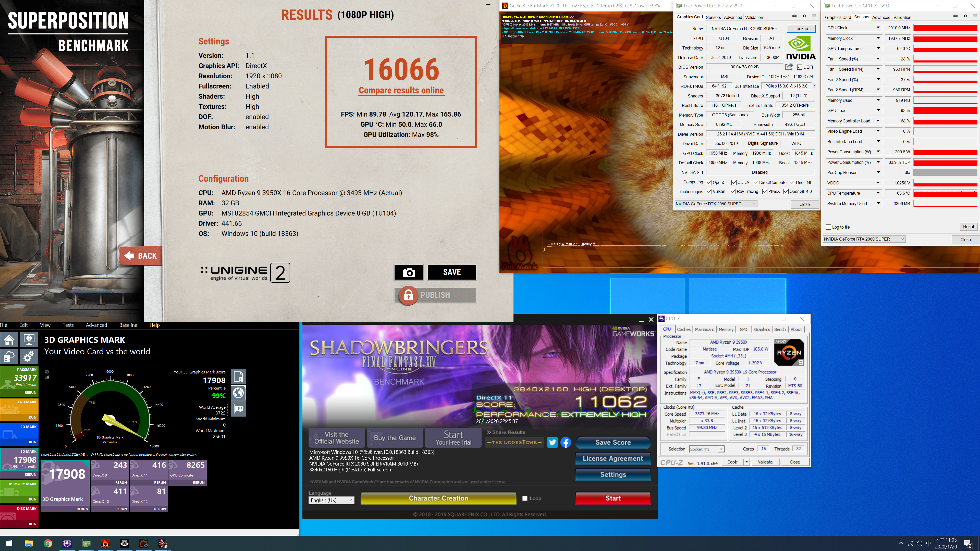Toggle DirectML checkbox in GPU-Z
Viewport: 980px width, 551px height.
tap(792, 183)
